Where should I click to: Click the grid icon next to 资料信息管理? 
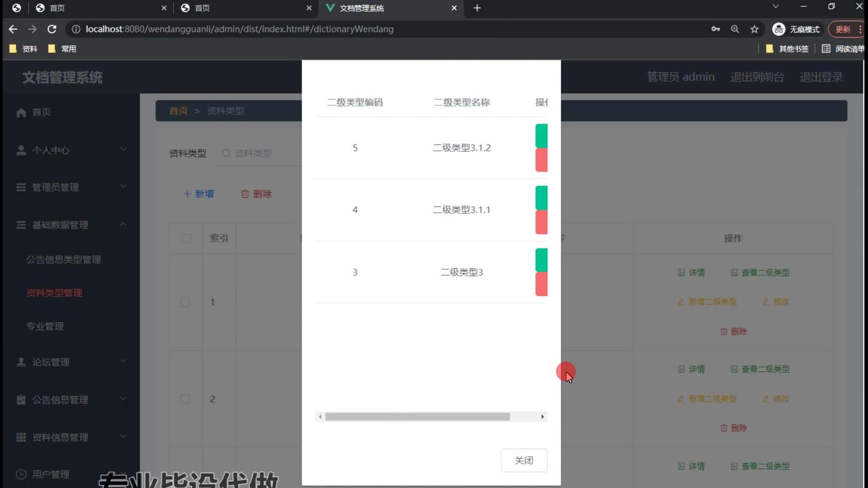21,437
